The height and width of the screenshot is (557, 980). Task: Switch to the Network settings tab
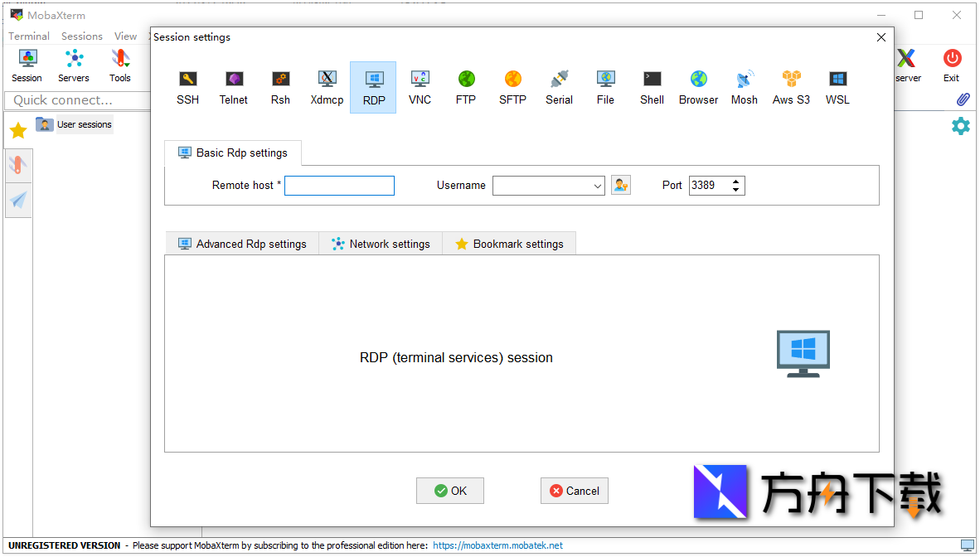click(x=381, y=243)
